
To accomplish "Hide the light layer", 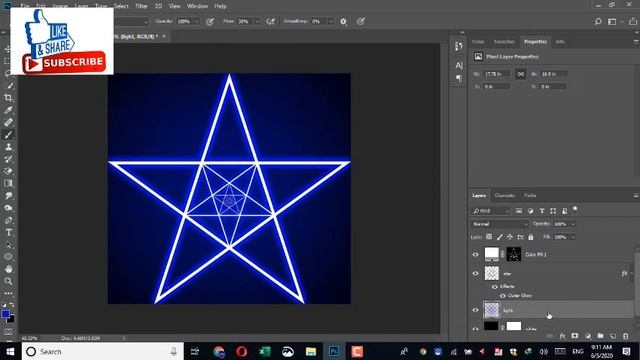I will coord(476,310).
